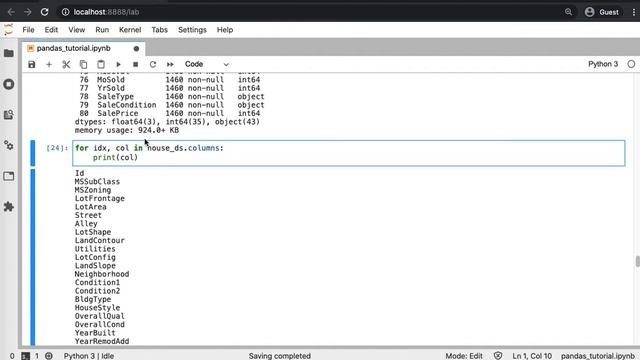Open the Edit menu

(51, 30)
